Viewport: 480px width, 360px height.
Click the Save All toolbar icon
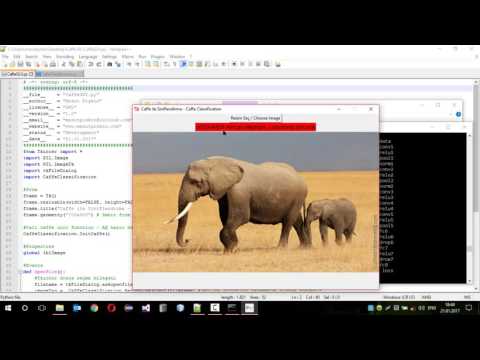29,64
